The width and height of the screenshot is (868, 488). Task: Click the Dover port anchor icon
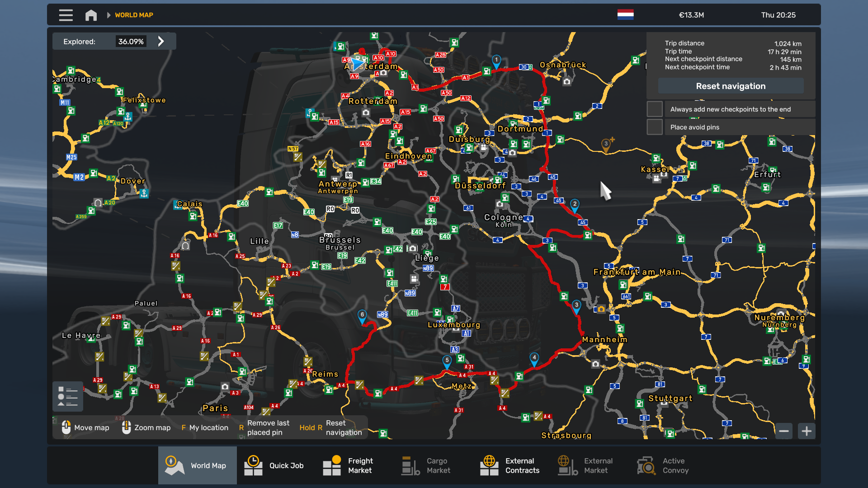click(x=144, y=193)
